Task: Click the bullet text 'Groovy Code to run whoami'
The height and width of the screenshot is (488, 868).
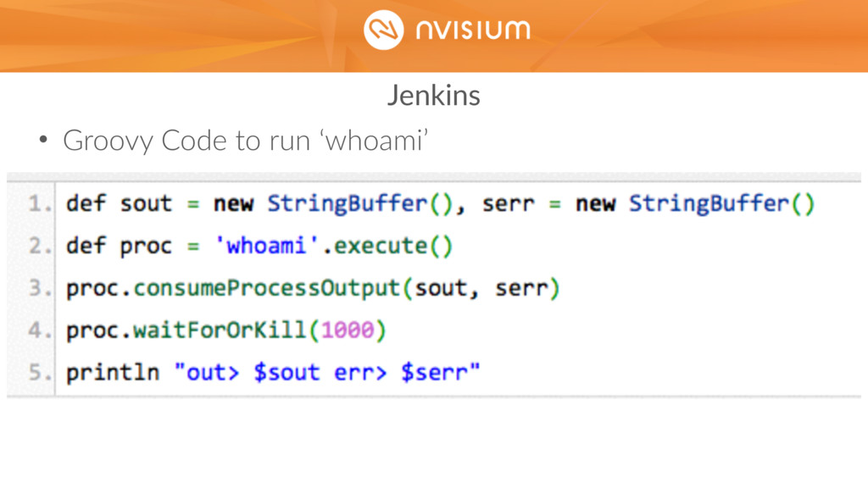Action: coord(245,141)
